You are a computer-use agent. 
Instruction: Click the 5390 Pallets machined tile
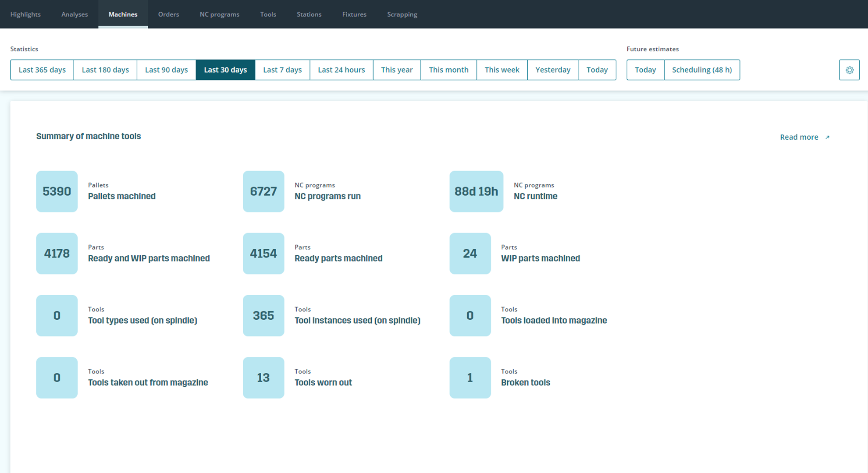tap(57, 191)
